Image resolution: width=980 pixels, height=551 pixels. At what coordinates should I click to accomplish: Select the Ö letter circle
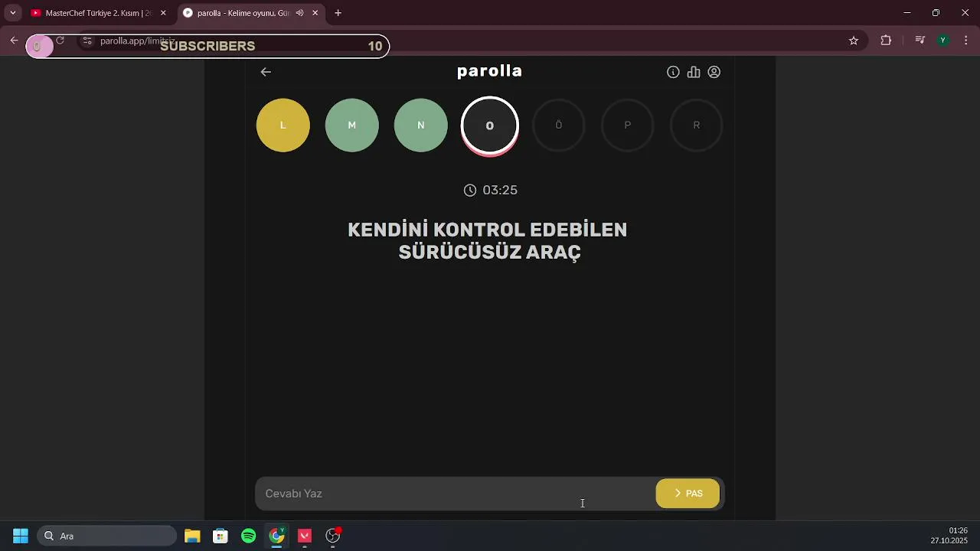pyautogui.click(x=559, y=126)
